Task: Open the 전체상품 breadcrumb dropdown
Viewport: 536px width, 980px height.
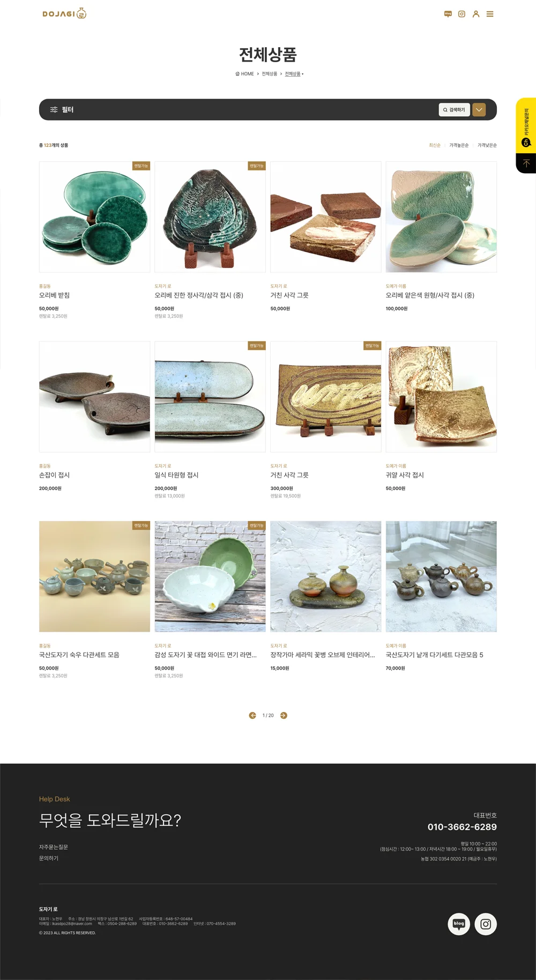Action: [x=294, y=74]
